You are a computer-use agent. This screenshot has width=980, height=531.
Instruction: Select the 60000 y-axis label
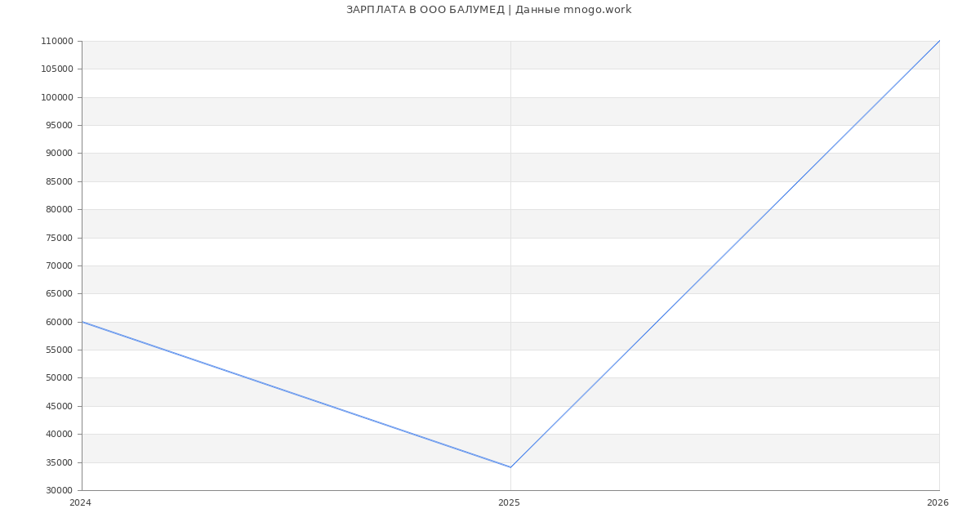[59, 322]
